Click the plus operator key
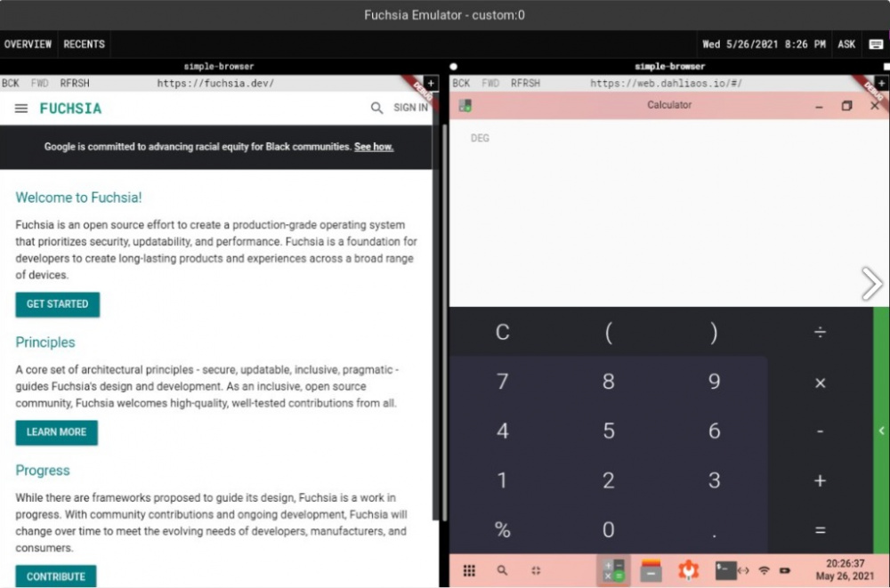Screen dimensions: 890x588 coord(820,480)
